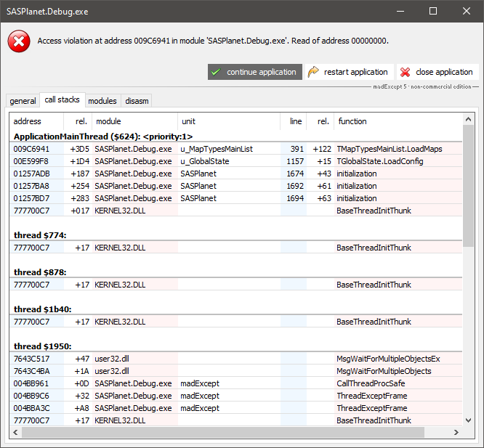Click line number 1694
This screenshot has height=448, width=484.
coord(295,198)
